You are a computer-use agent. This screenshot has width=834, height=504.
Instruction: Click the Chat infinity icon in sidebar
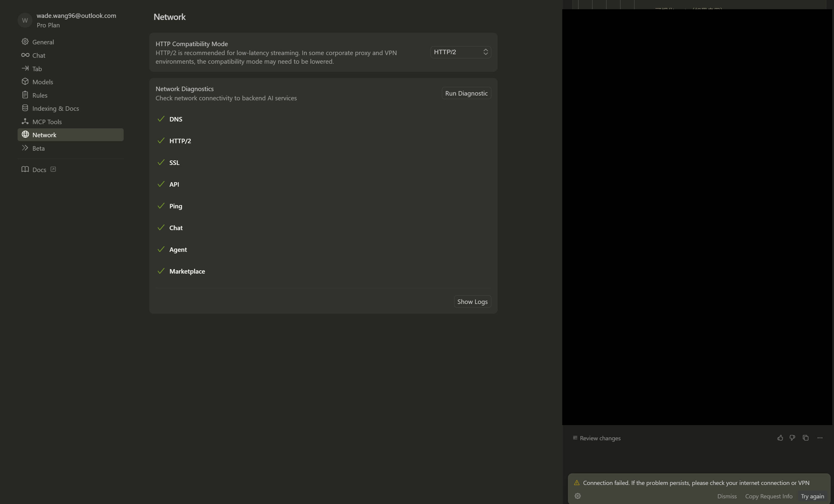point(25,55)
